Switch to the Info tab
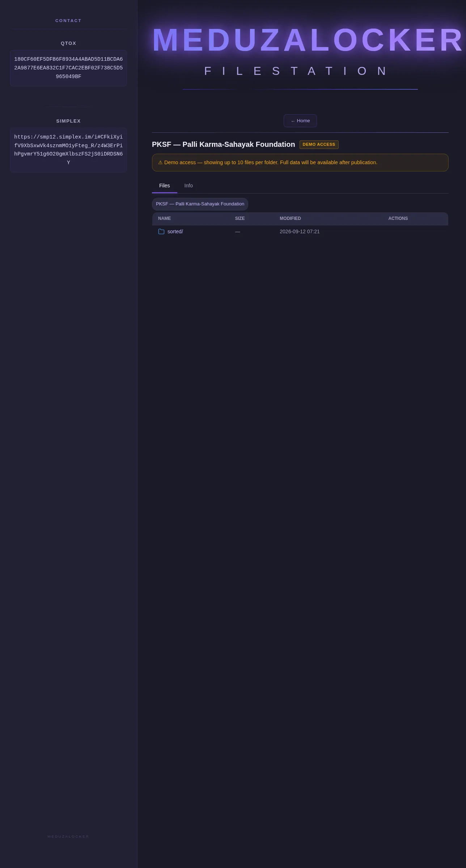466x868 pixels. coord(188,186)
